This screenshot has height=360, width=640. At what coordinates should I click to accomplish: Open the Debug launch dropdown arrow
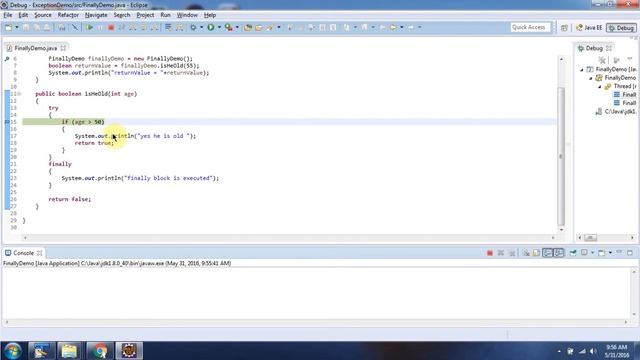(x=201, y=27)
